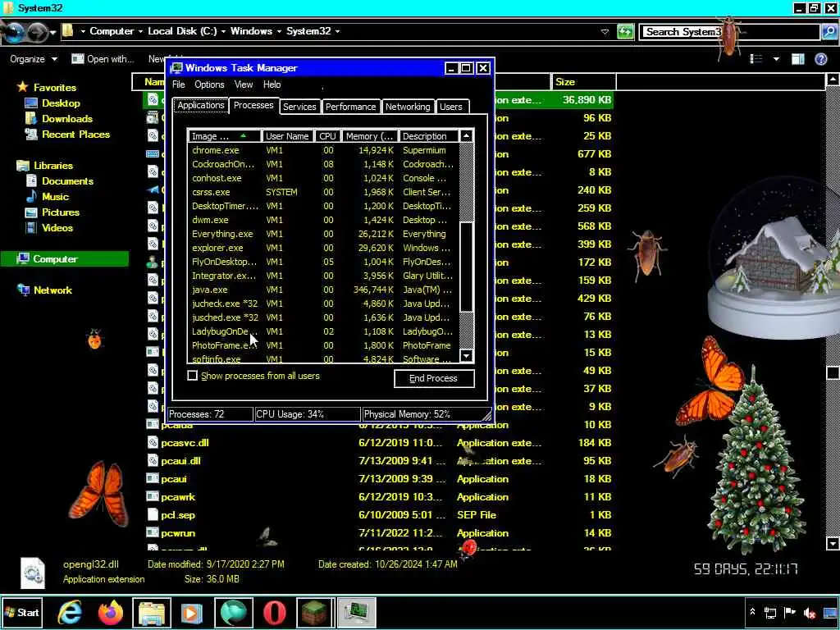
Task: Open Windows Media Player taskbar icon
Action: [192, 612]
